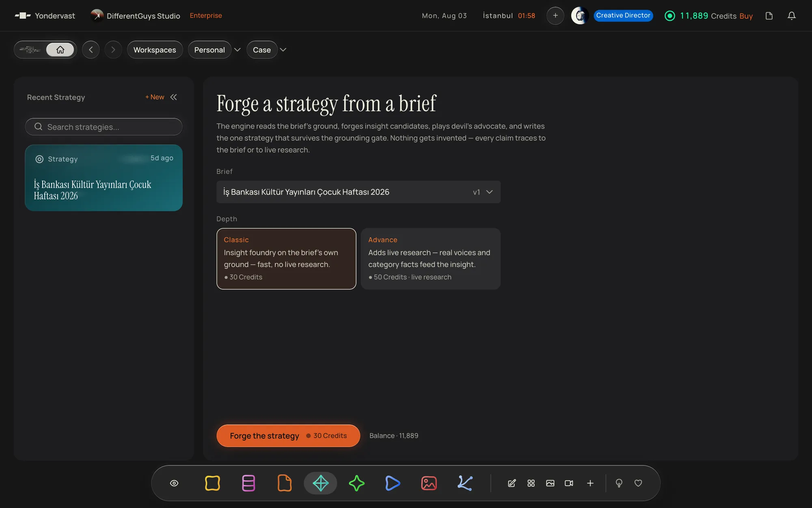Open the Brief selection dropdown
Viewport: 812px width, 508px height.
[x=358, y=192]
